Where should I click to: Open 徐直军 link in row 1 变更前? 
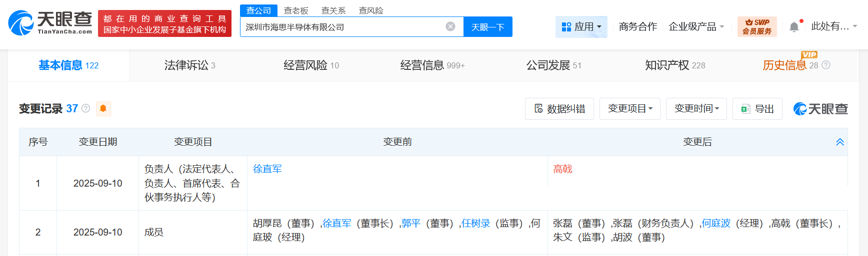[x=267, y=169]
